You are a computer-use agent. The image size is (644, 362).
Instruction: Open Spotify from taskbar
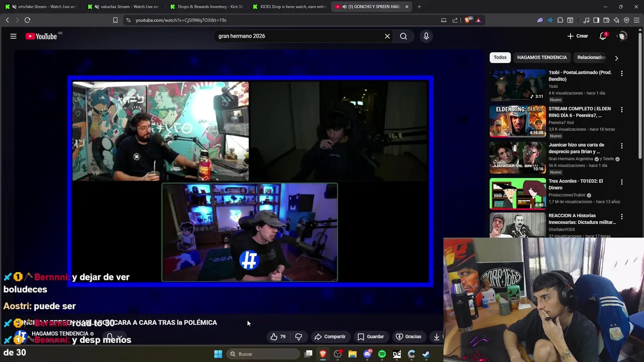[382, 354]
